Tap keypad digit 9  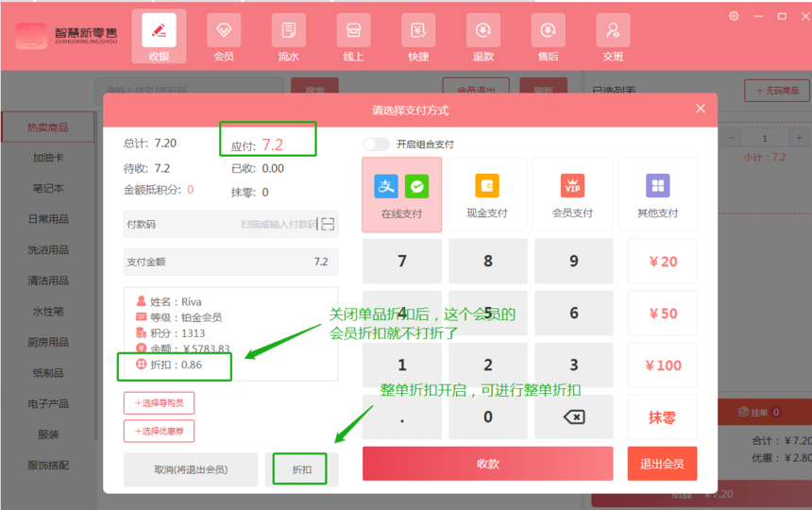[574, 261]
